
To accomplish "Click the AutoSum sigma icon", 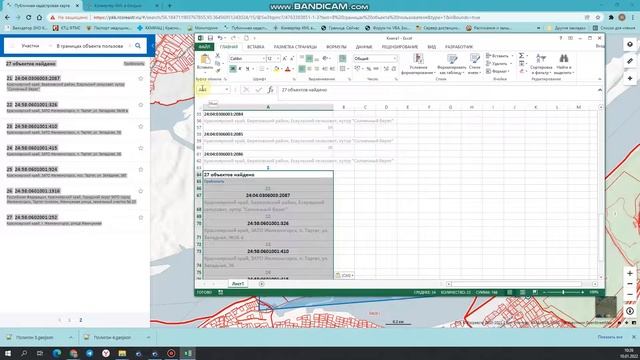I will [x=521, y=56].
